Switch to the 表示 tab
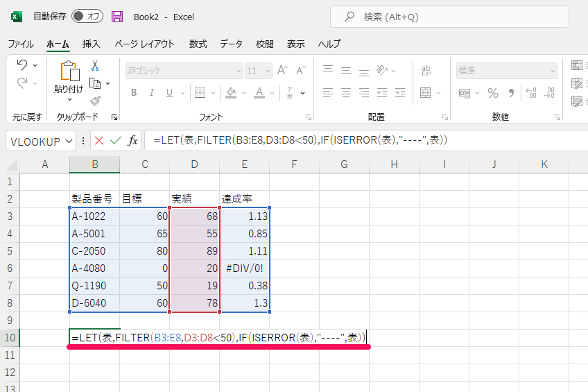Image resolution: width=588 pixels, height=392 pixels. (x=296, y=44)
